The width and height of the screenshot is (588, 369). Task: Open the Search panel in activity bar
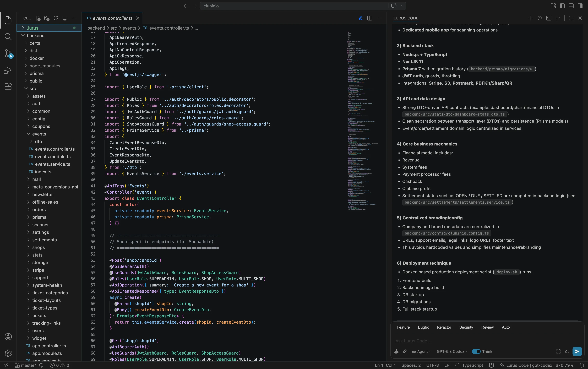coord(8,37)
